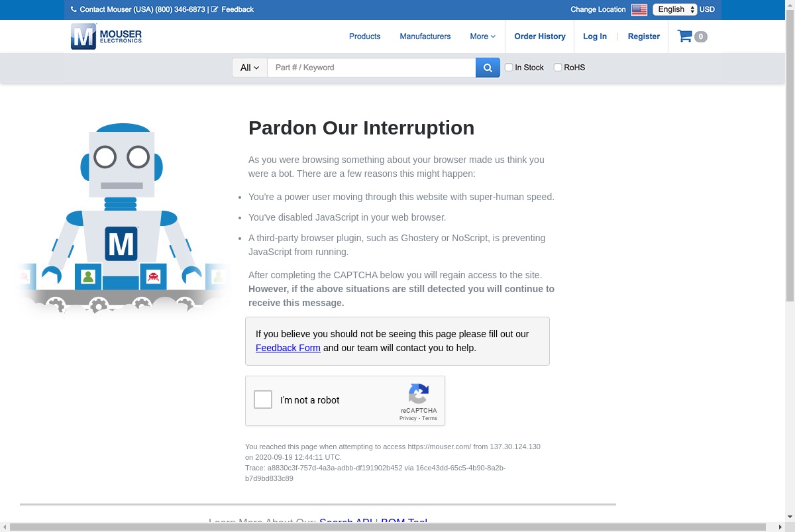Open the English language selector
The width and height of the screenshot is (795, 532).
click(x=674, y=9)
